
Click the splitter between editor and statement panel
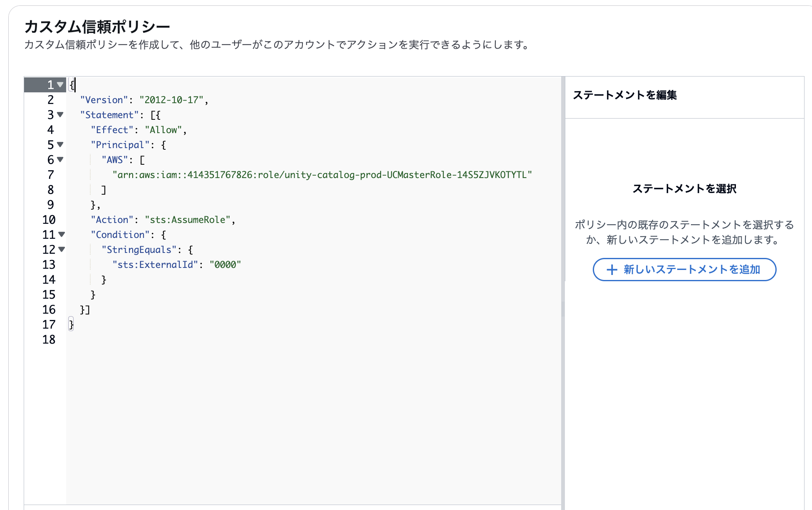[563, 309]
